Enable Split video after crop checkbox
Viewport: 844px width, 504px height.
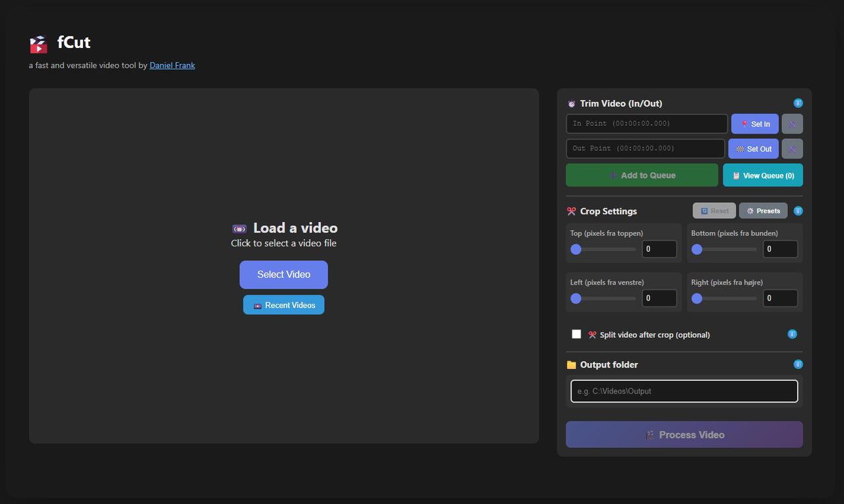tap(576, 334)
